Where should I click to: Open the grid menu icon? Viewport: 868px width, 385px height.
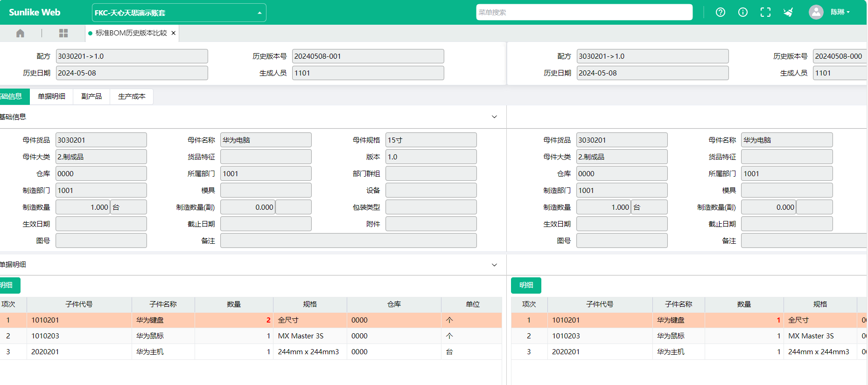click(63, 33)
